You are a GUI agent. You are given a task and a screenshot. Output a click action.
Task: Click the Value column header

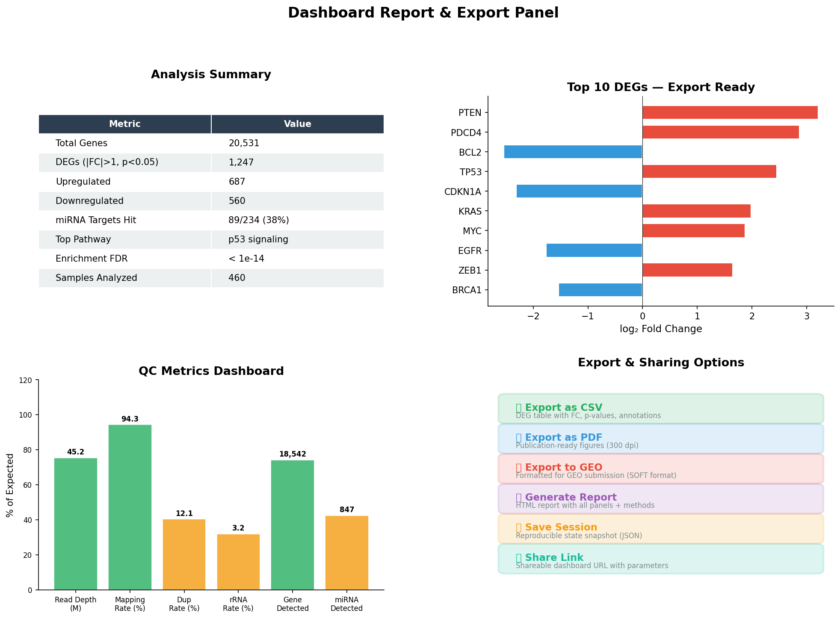[x=298, y=124]
